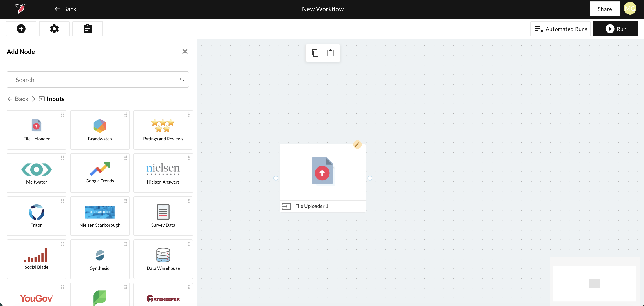Close the Add Node panel
The height and width of the screenshot is (306, 644).
click(x=185, y=51)
